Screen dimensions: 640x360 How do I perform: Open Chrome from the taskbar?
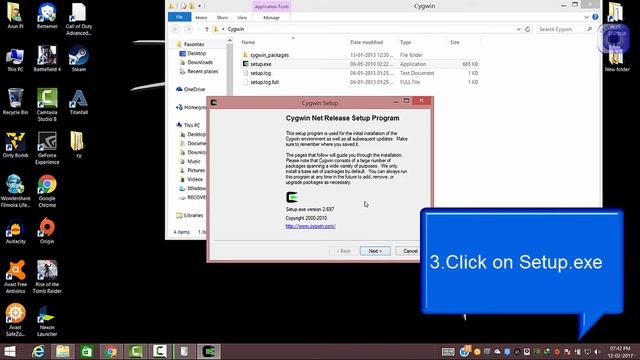pyautogui.click(x=111, y=351)
